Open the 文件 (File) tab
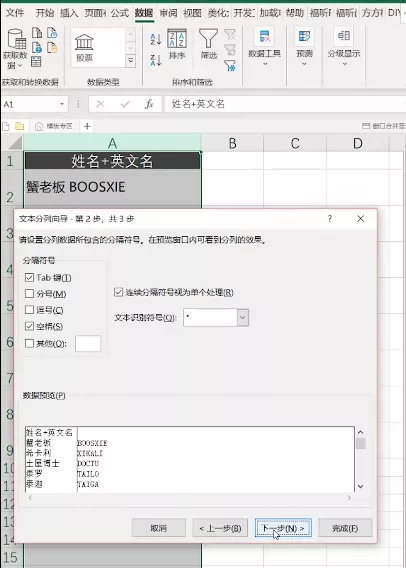 [15, 13]
